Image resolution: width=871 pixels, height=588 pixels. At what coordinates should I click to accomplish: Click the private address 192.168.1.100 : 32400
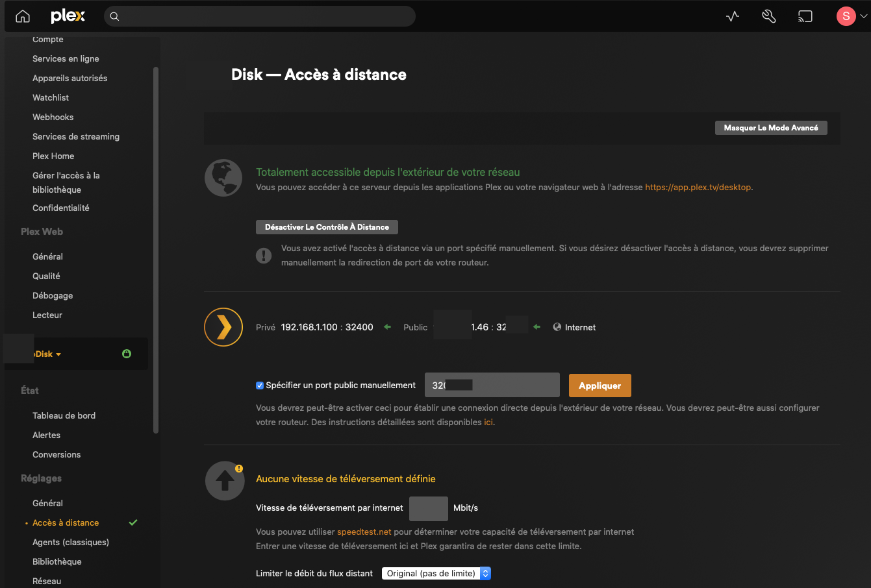click(x=327, y=327)
